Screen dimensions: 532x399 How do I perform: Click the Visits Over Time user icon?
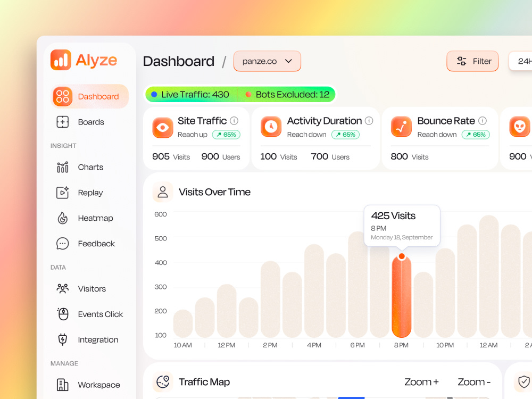click(x=163, y=192)
